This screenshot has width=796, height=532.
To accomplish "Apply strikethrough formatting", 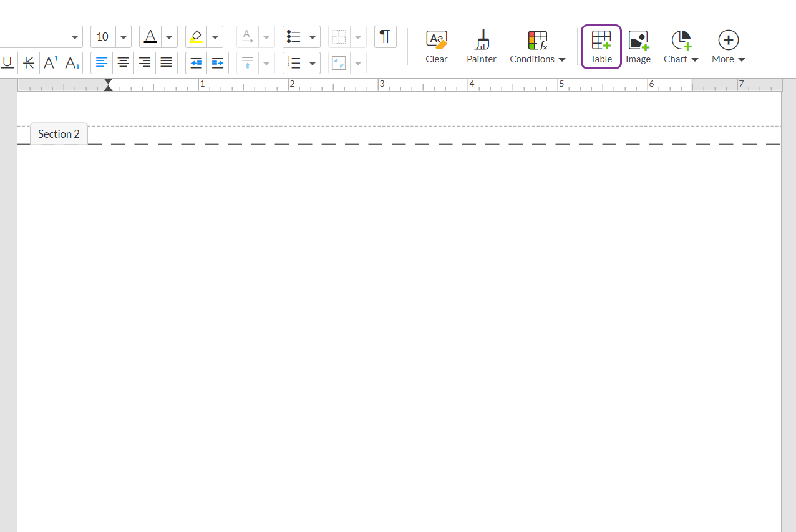I will click(x=29, y=63).
